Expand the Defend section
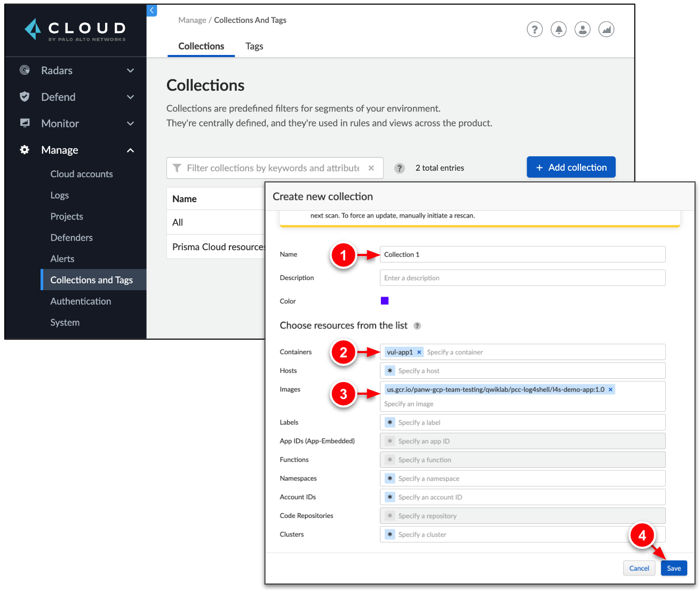700x590 pixels. click(x=130, y=97)
